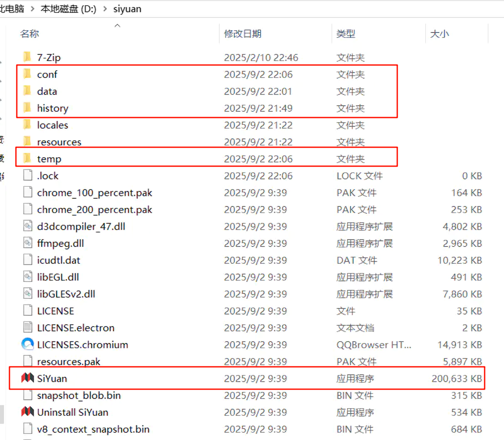Click the conf folder icon
The width and height of the screenshot is (504, 440).
tap(28, 74)
